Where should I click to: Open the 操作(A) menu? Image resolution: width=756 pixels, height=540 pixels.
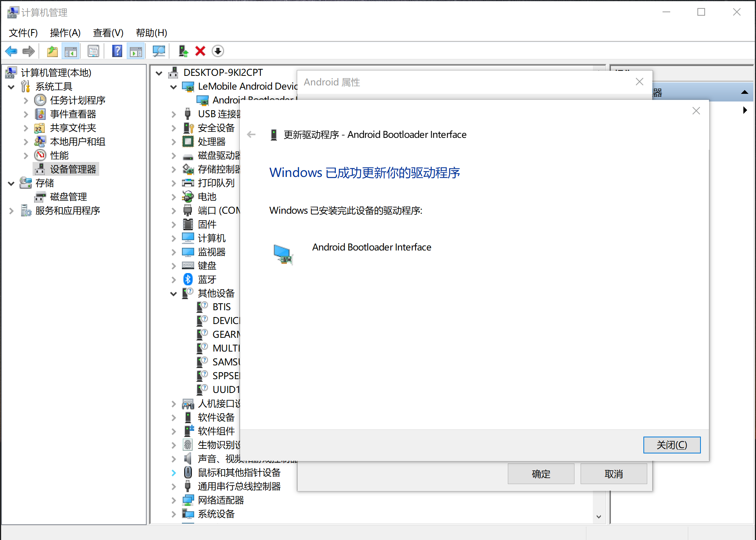click(x=65, y=33)
